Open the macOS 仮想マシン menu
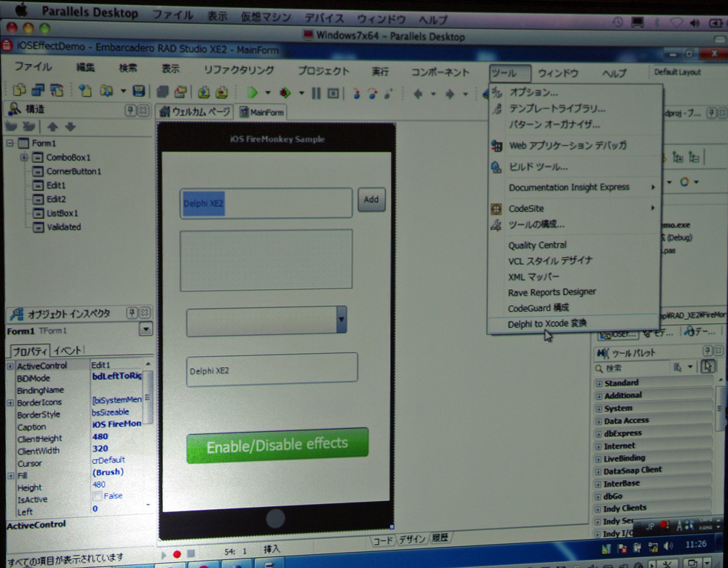This screenshot has width=728, height=568. pyautogui.click(x=266, y=17)
